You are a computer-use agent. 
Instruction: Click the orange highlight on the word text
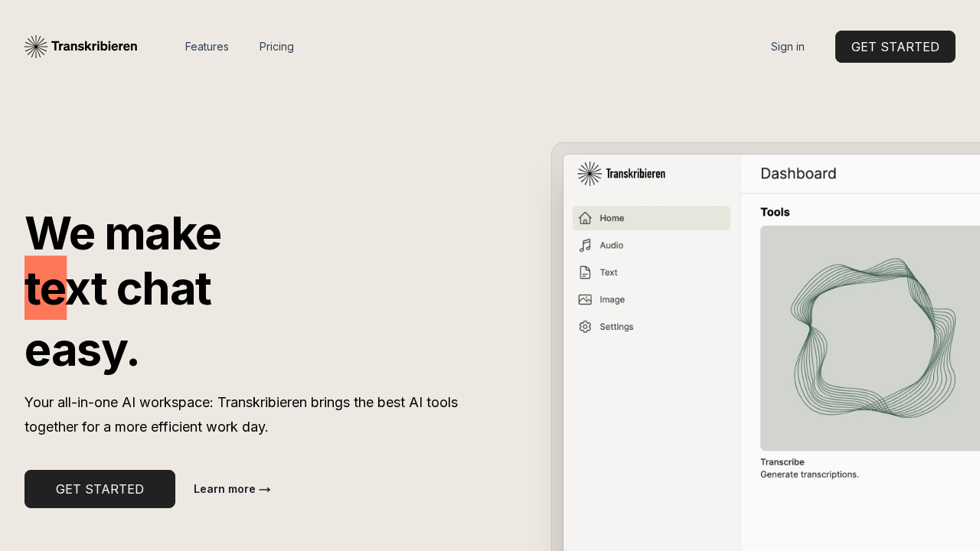click(45, 289)
